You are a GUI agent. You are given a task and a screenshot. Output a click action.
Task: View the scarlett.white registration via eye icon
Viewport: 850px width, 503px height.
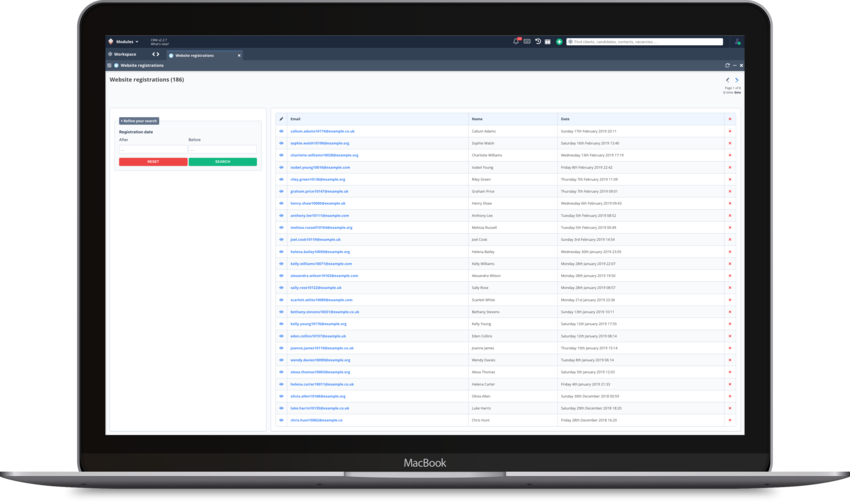pos(281,300)
